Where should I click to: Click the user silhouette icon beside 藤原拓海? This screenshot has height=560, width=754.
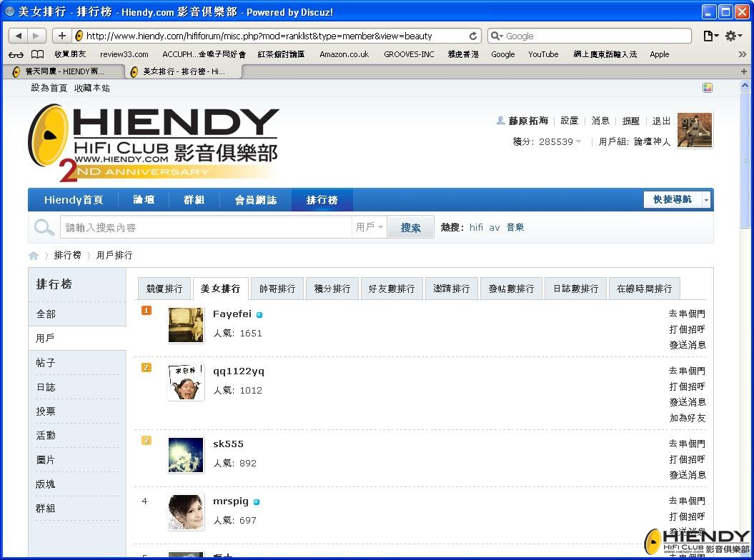(501, 120)
